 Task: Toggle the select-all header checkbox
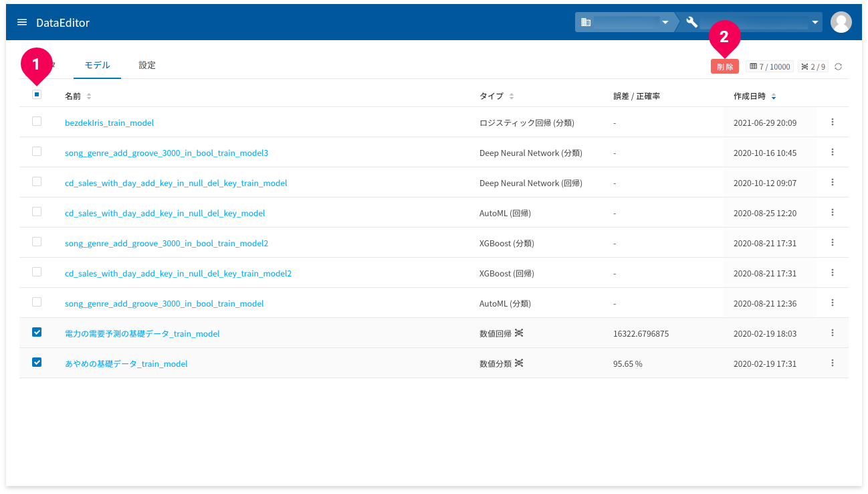(x=37, y=94)
